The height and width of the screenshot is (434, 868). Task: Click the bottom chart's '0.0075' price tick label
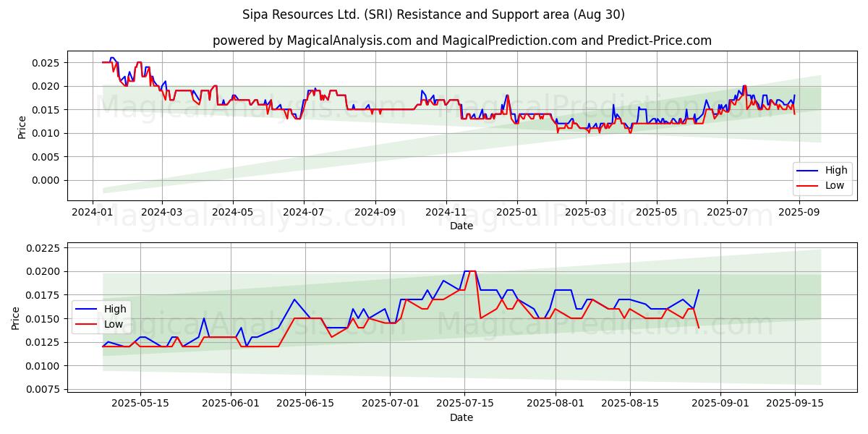43,389
